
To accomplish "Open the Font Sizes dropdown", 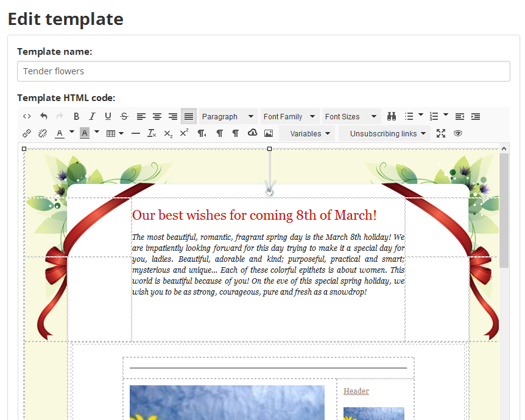I will [350, 116].
